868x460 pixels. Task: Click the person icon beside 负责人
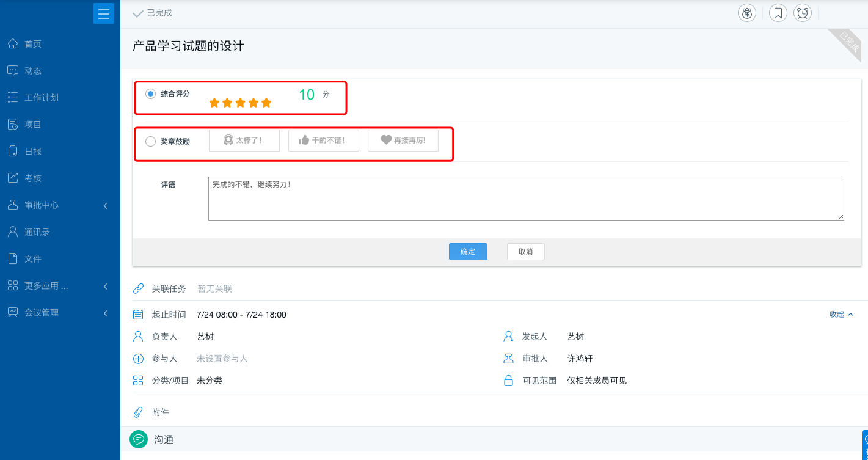(x=138, y=337)
